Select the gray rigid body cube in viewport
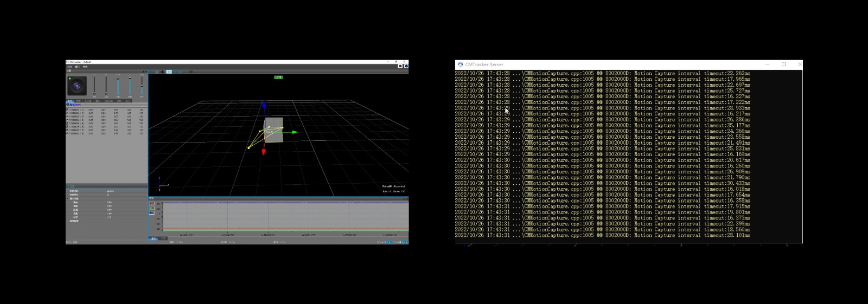The image size is (868, 304). click(x=274, y=130)
